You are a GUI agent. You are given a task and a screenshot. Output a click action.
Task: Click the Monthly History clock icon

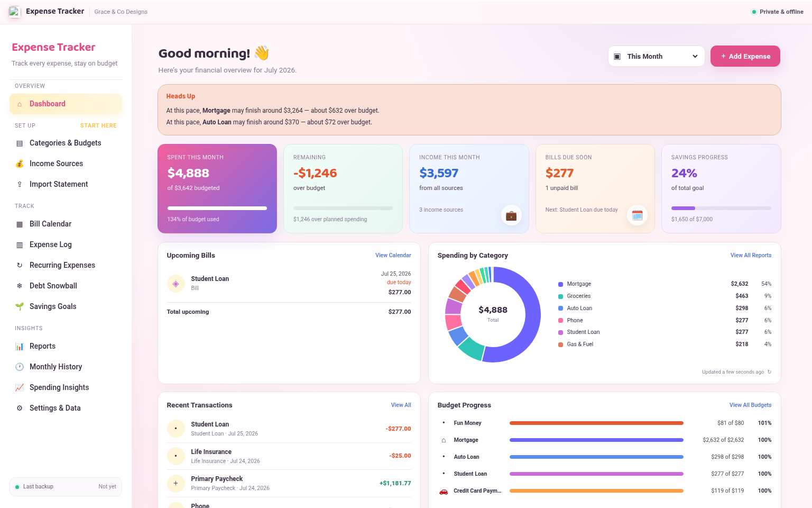tap(20, 367)
